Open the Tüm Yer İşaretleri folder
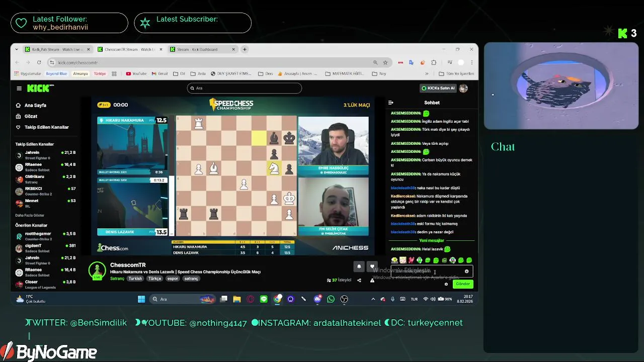 tap(457, 73)
